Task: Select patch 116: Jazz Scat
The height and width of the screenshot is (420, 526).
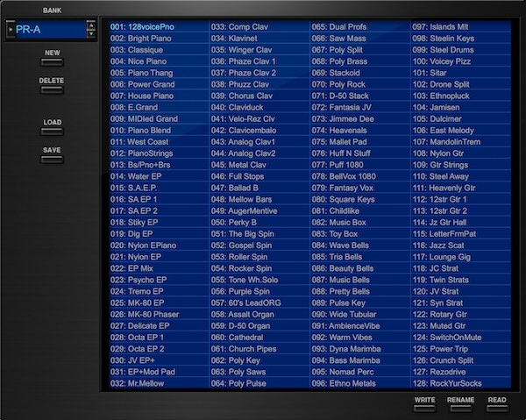Action: pyautogui.click(x=461, y=246)
